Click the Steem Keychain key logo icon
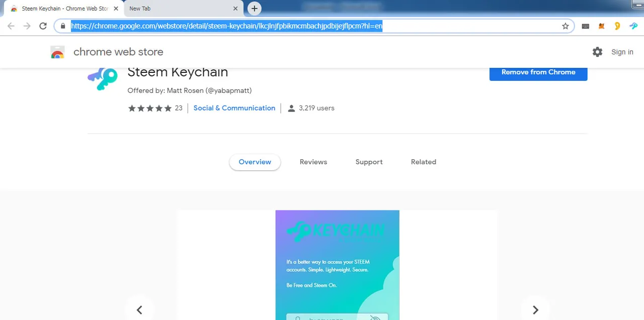Viewport: 644px width, 320px height. coord(103,79)
